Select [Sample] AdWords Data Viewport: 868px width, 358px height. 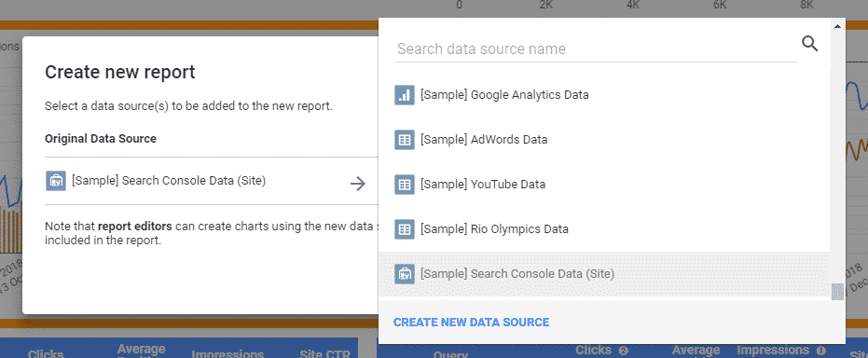pos(604,140)
